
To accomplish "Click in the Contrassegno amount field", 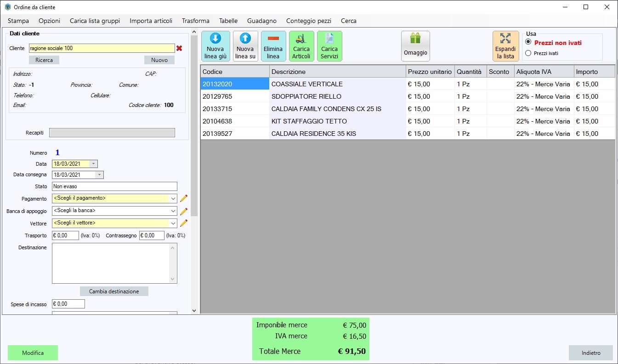I will point(152,235).
